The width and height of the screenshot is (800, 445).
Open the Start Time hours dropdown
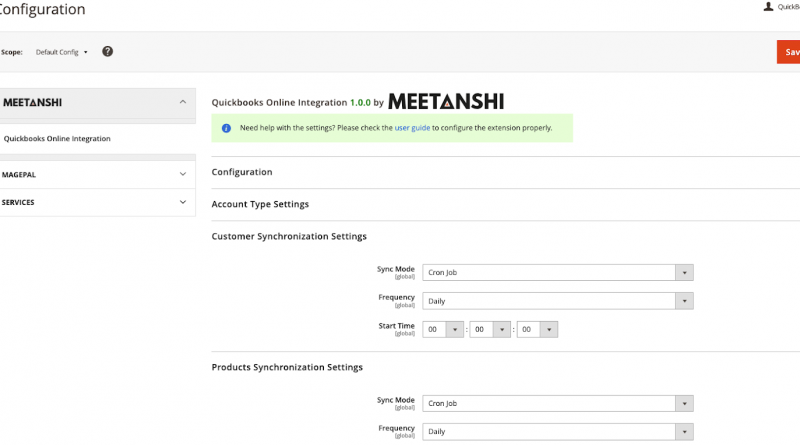point(444,329)
